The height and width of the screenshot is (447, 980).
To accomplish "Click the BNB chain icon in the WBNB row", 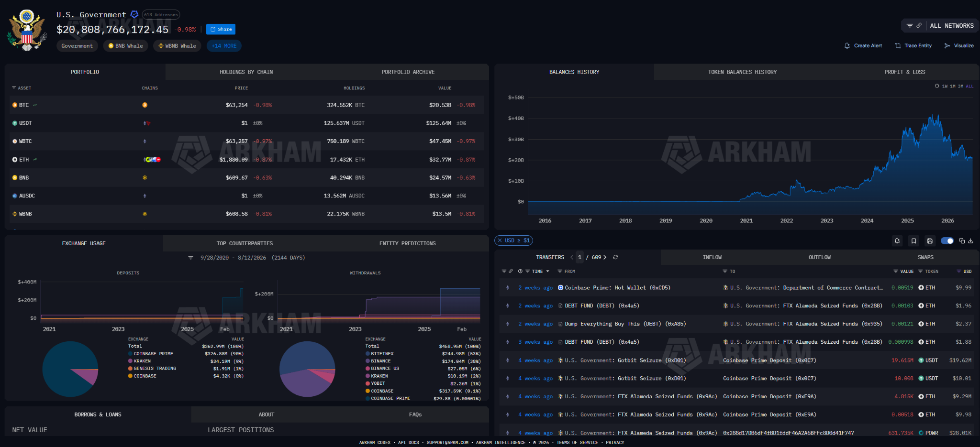I will pyautogui.click(x=145, y=214).
